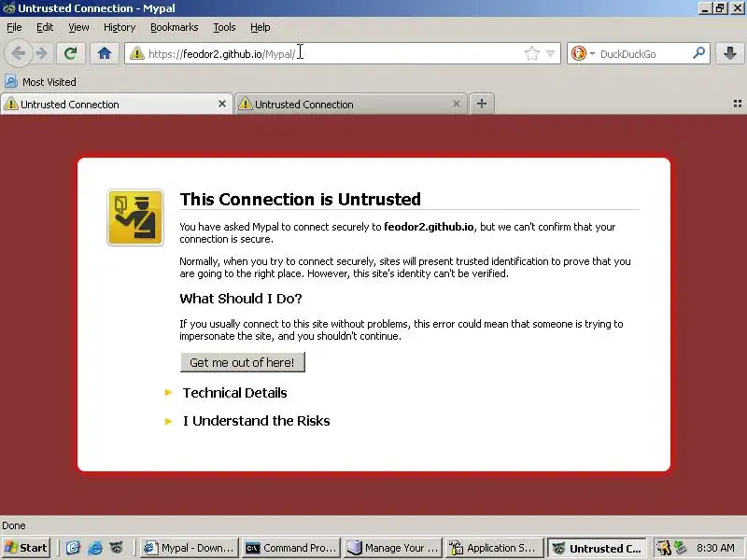
Task: Reload the current page
Action: click(x=71, y=53)
